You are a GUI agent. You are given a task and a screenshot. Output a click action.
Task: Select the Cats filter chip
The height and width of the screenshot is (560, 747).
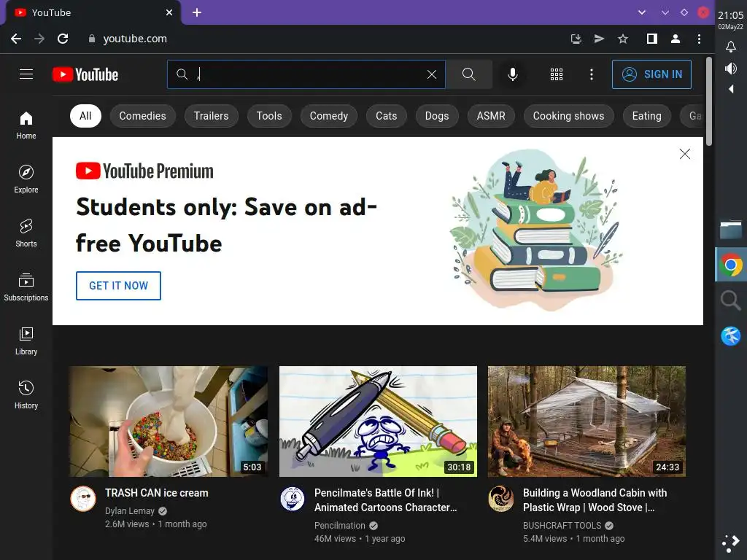tap(387, 116)
